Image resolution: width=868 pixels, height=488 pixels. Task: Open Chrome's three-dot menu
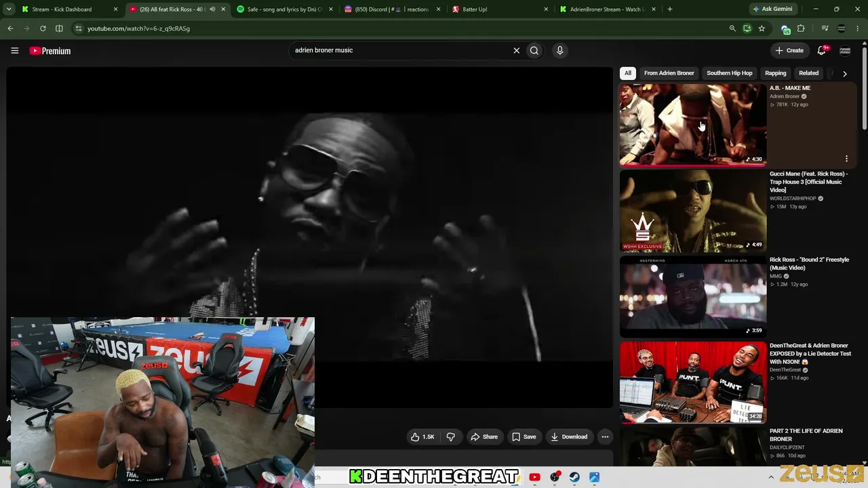pos(859,28)
